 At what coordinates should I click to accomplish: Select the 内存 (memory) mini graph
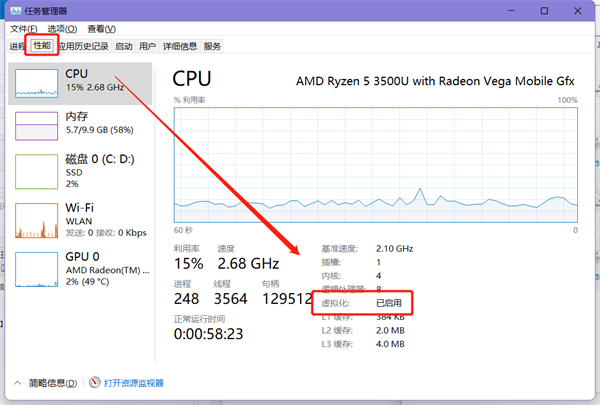pyautogui.click(x=36, y=129)
